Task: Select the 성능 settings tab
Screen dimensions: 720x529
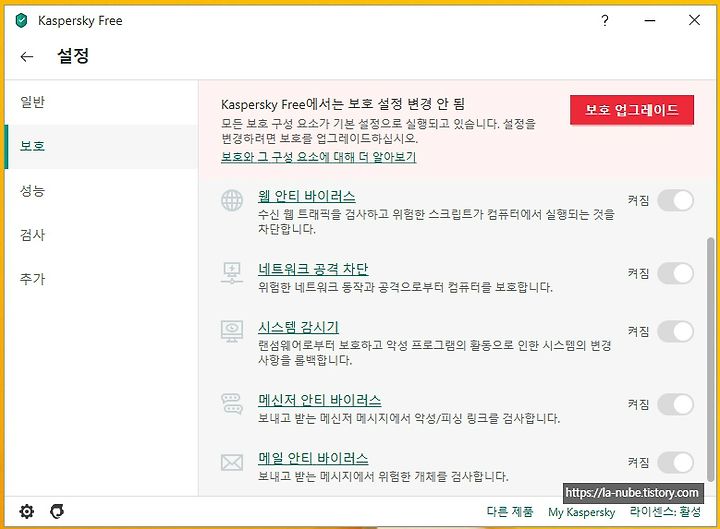Action: pyautogui.click(x=101, y=191)
